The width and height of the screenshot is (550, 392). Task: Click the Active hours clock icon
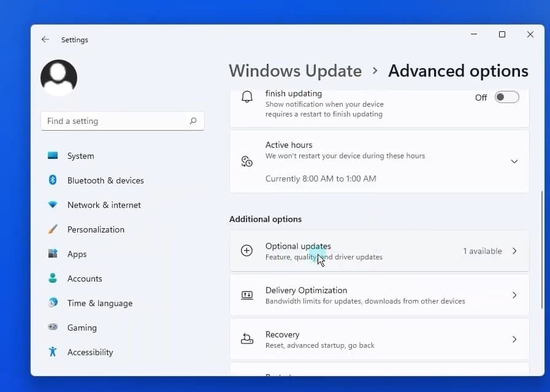[247, 161]
